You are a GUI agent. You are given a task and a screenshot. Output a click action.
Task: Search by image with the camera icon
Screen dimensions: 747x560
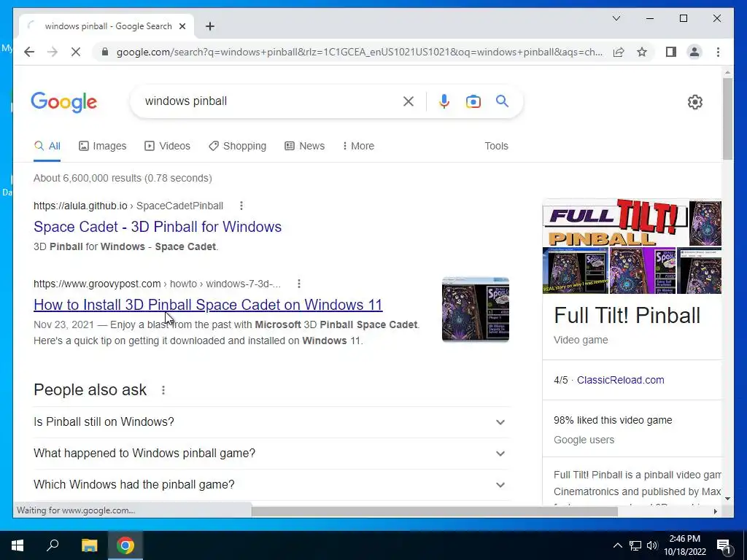473,101
